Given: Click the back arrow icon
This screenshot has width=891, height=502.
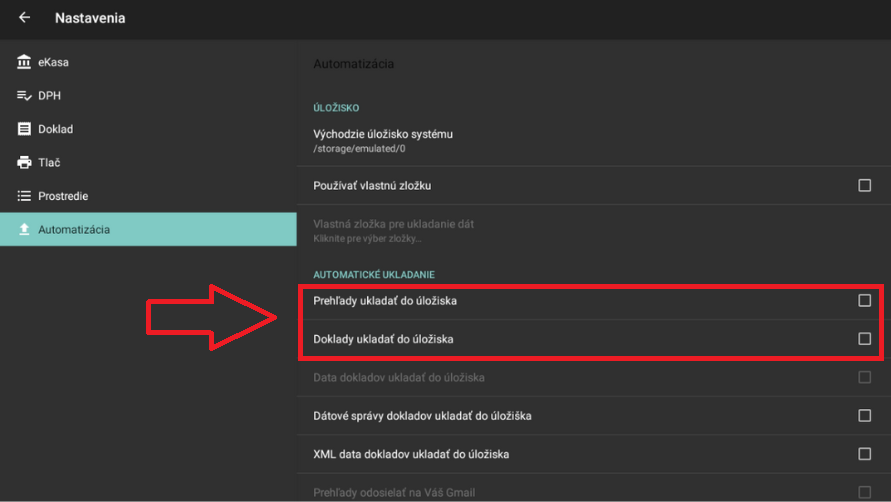Looking at the screenshot, I should point(24,18).
